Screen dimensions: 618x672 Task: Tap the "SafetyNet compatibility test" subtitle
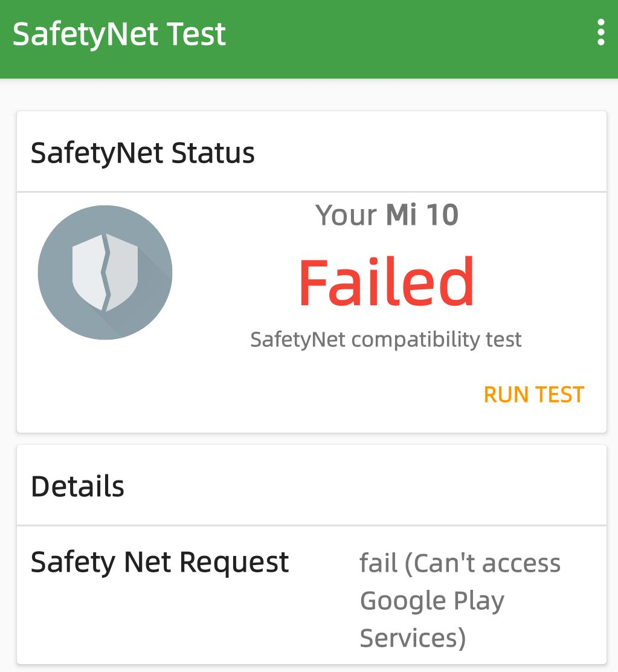pos(386,339)
